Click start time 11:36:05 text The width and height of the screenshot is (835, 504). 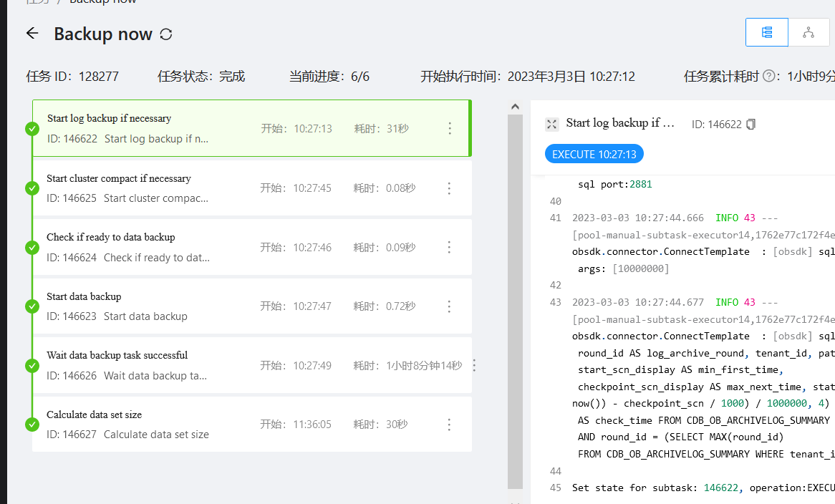312,424
